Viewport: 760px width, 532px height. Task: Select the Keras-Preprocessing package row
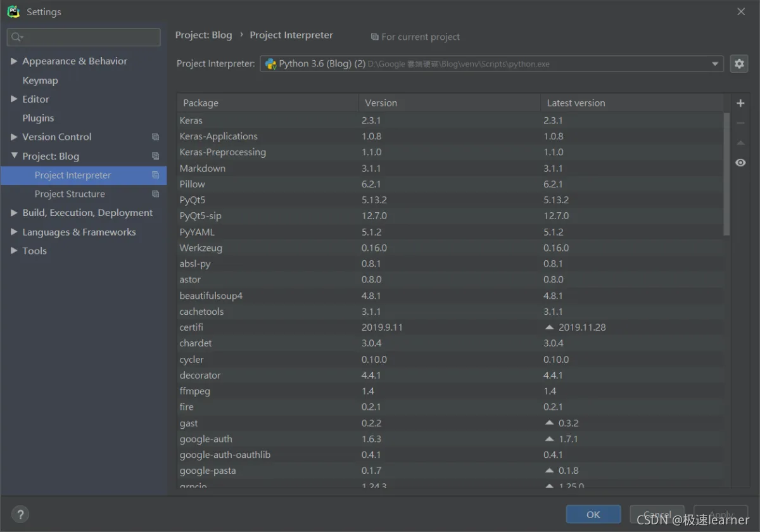pyautogui.click(x=450, y=152)
